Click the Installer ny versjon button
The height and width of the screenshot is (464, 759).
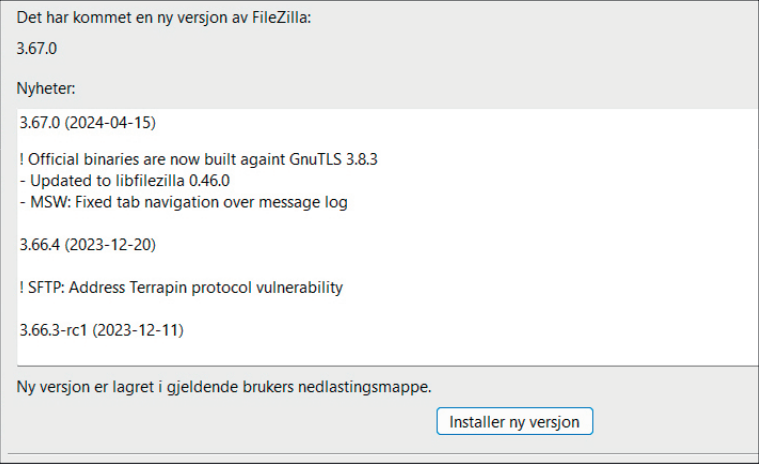pos(515,421)
